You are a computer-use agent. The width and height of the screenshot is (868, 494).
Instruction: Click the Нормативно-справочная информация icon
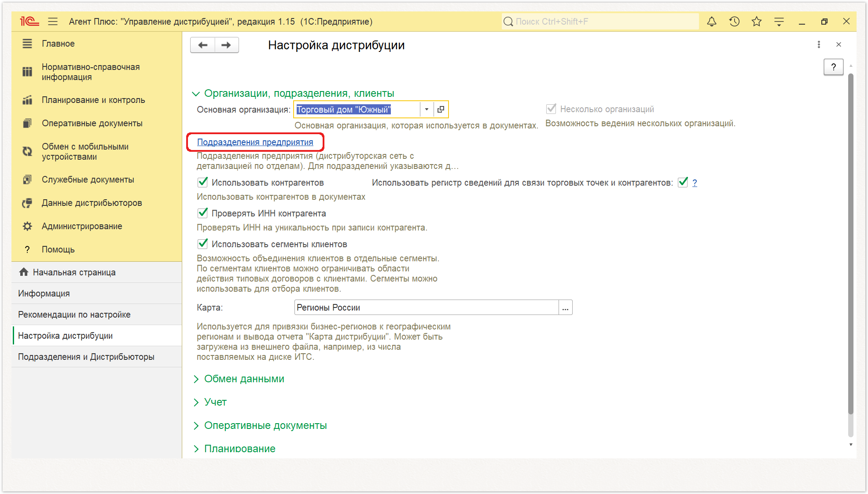tap(27, 72)
